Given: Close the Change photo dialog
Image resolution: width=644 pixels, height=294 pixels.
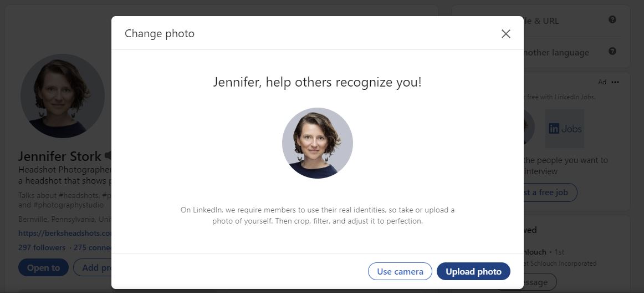Looking at the screenshot, I should (505, 34).
